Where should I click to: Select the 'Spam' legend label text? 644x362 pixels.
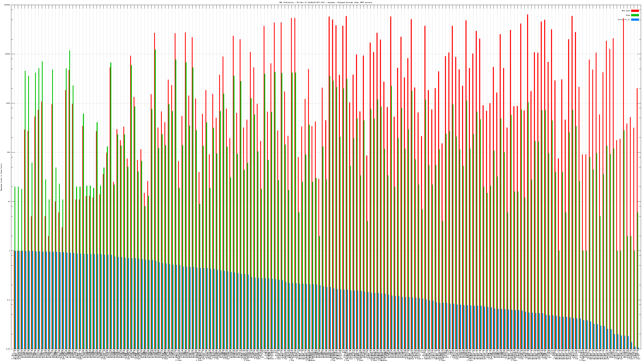(x=628, y=15)
